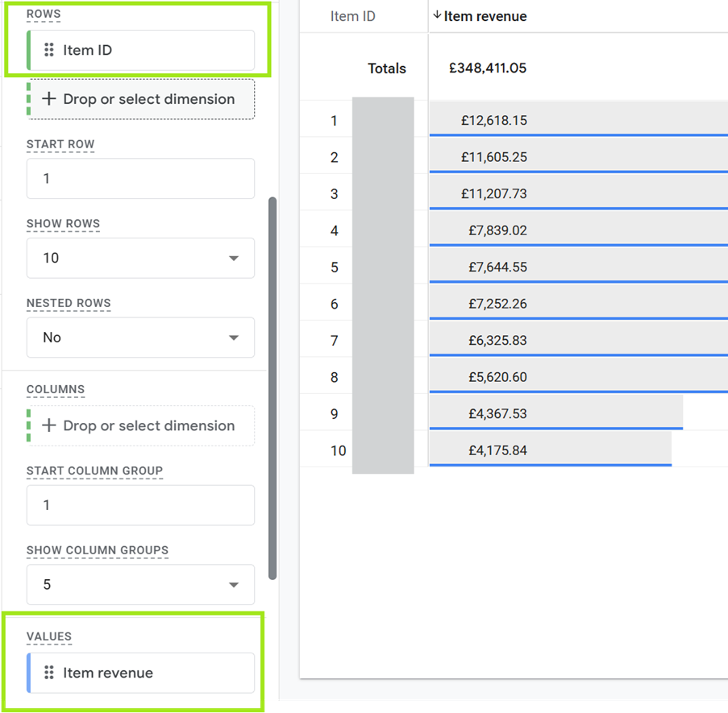The image size is (728, 713).
Task: Open the Nested Rows dropdown
Action: (x=233, y=337)
